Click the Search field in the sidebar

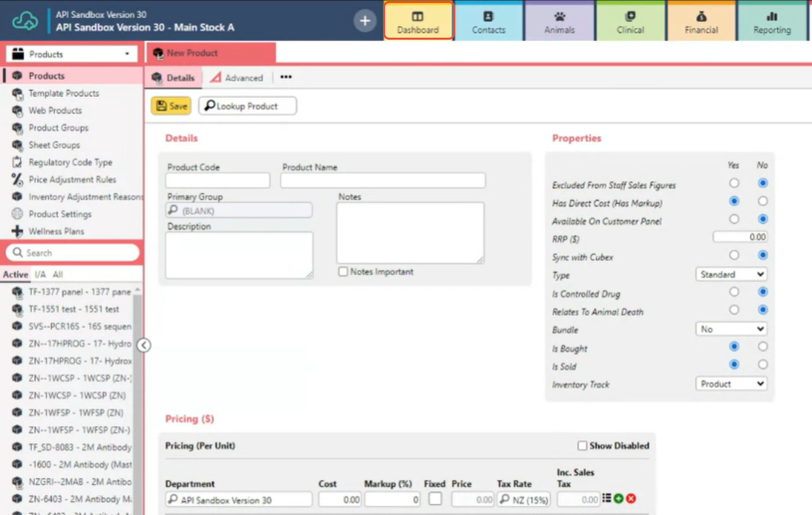73,253
